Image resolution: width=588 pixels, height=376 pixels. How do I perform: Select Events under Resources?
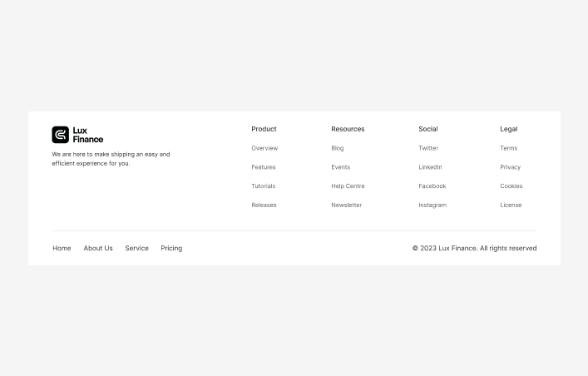[x=340, y=167]
